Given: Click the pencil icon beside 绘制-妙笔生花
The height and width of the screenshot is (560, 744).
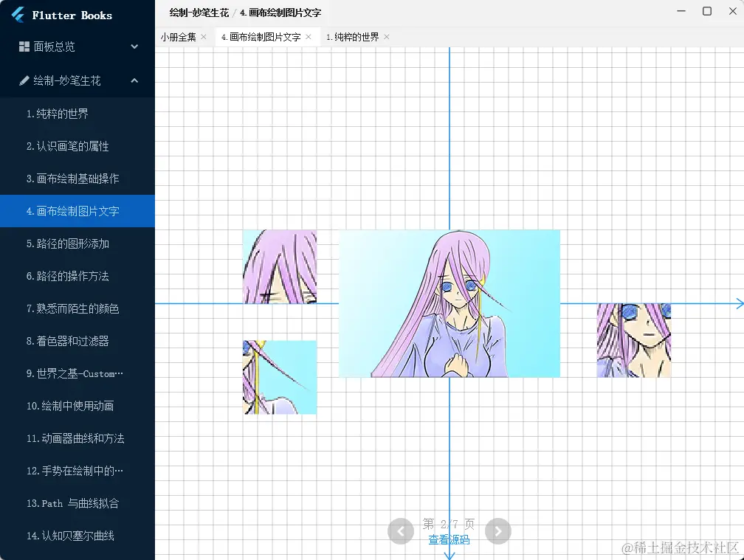Looking at the screenshot, I should click(24, 80).
